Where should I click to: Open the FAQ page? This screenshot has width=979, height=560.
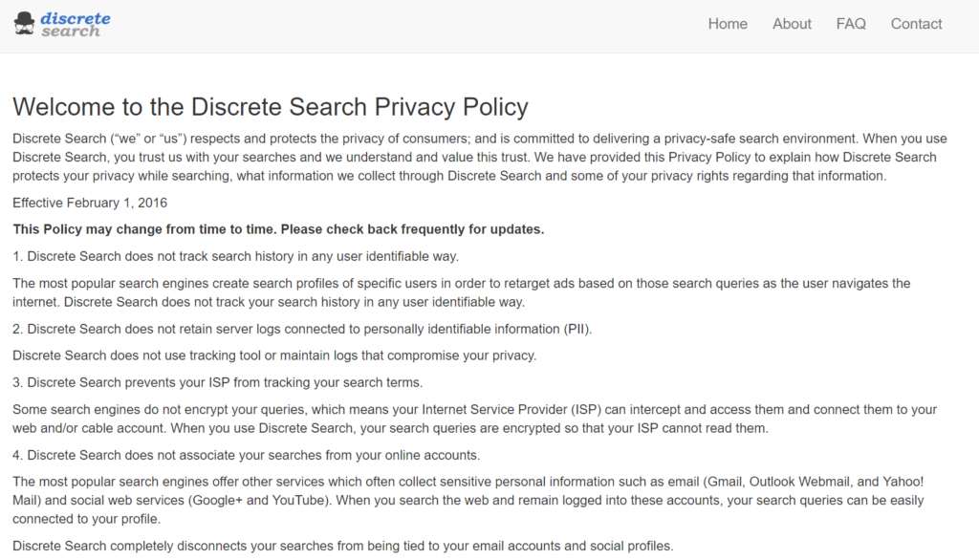[x=851, y=24]
